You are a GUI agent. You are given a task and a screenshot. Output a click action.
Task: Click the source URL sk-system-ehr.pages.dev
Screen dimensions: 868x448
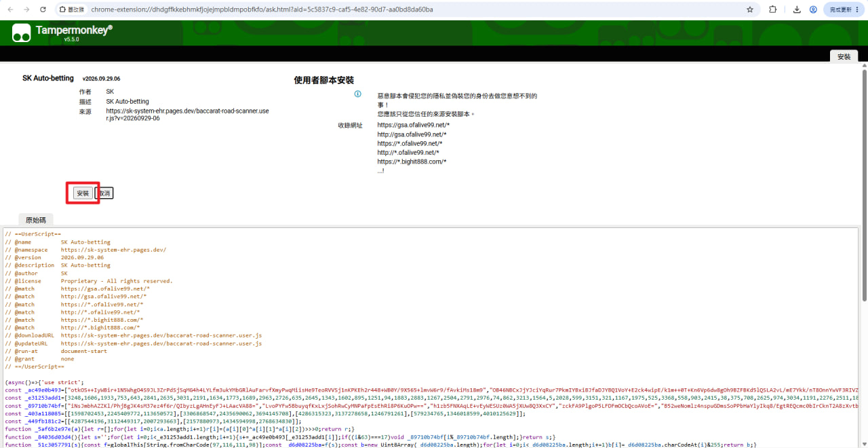tap(186, 114)
